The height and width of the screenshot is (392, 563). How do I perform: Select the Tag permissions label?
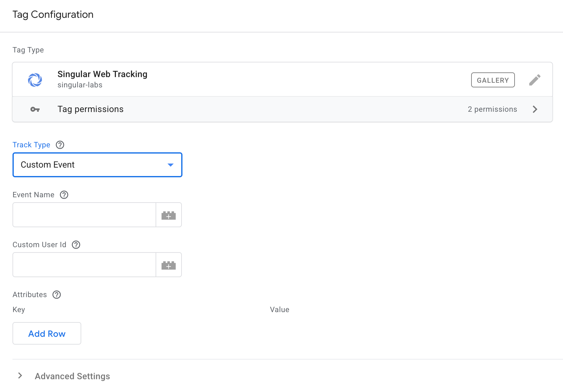point(91,109)
